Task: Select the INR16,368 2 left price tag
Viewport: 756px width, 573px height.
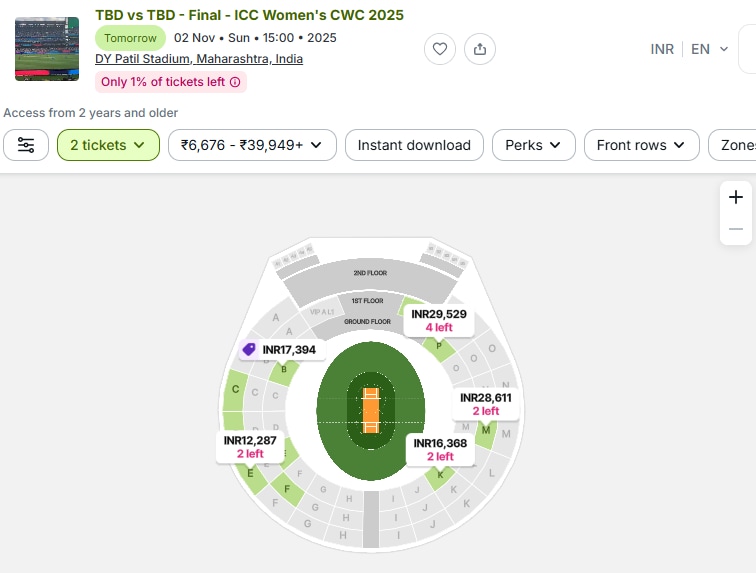Action: tap(440, 449)
